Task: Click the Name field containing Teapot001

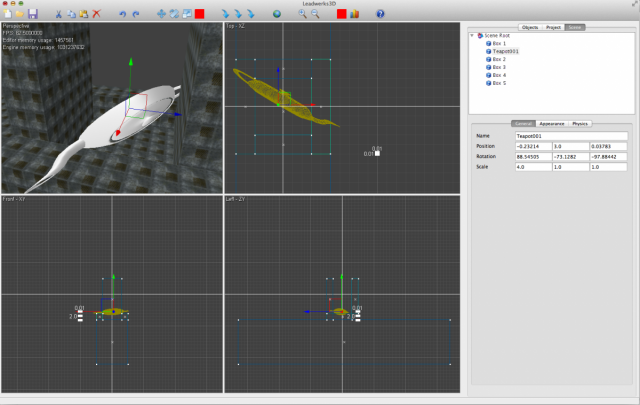Action: [x=570, y=135]
